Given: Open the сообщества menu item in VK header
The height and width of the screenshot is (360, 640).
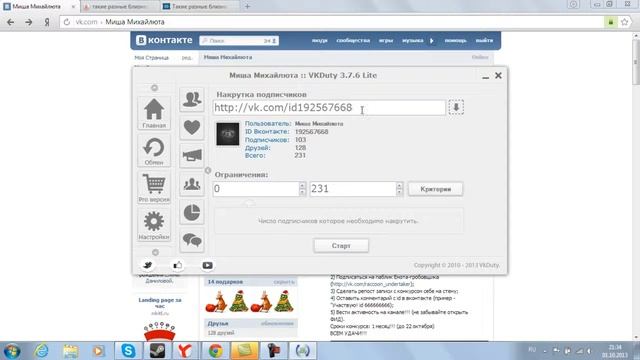Looking at the screenshot, I should 353,40.
